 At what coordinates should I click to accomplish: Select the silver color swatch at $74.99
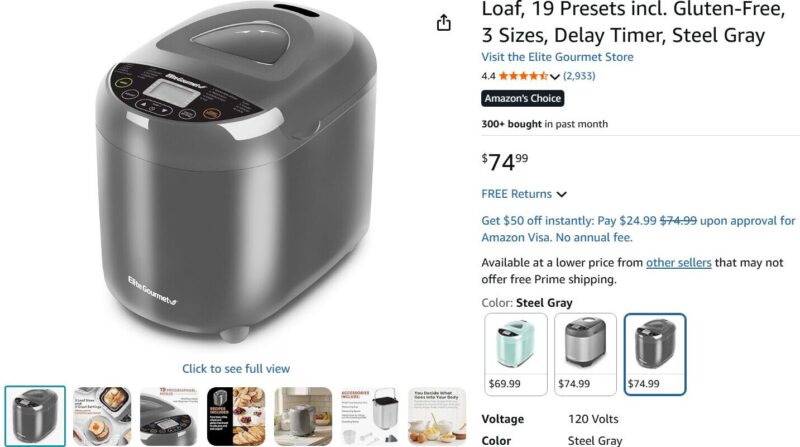(x=585, y=354)
